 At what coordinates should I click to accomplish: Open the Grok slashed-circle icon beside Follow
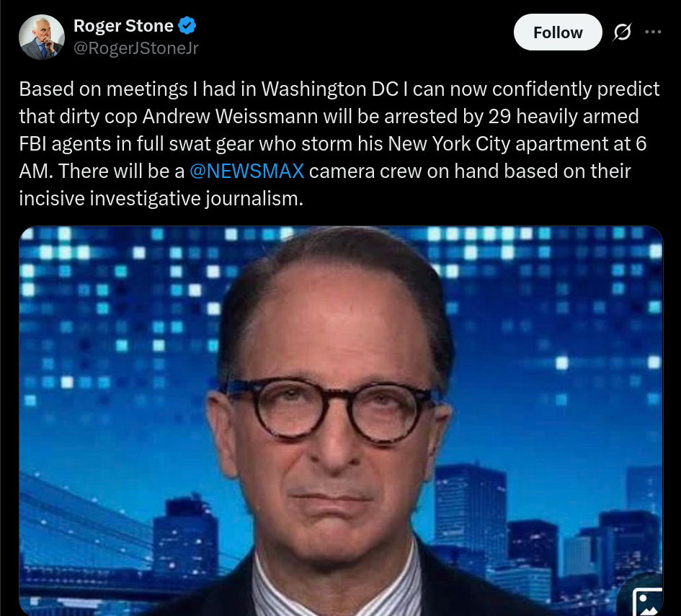point(622,32)
